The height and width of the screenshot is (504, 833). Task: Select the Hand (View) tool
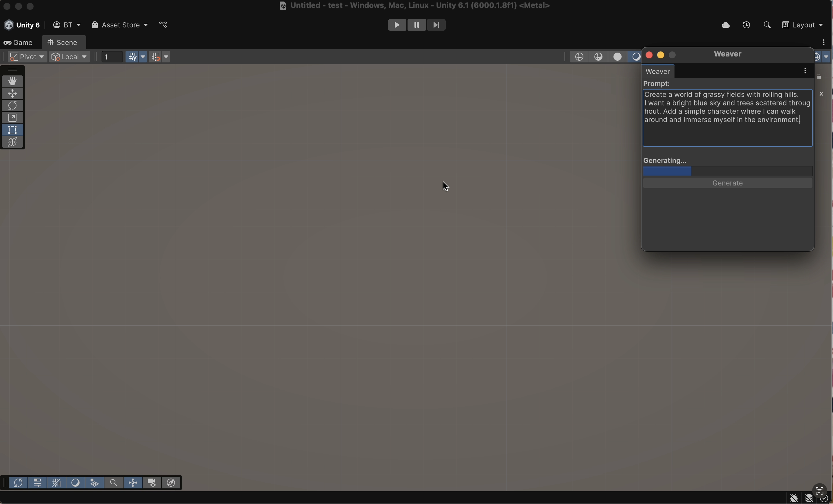pos(12,81)
